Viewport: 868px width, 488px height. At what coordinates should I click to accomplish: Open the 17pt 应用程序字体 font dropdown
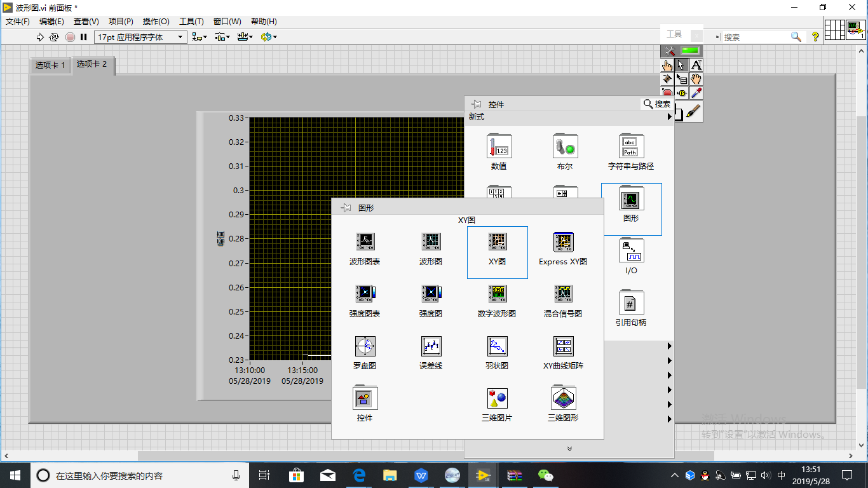(x=140, y=37)
